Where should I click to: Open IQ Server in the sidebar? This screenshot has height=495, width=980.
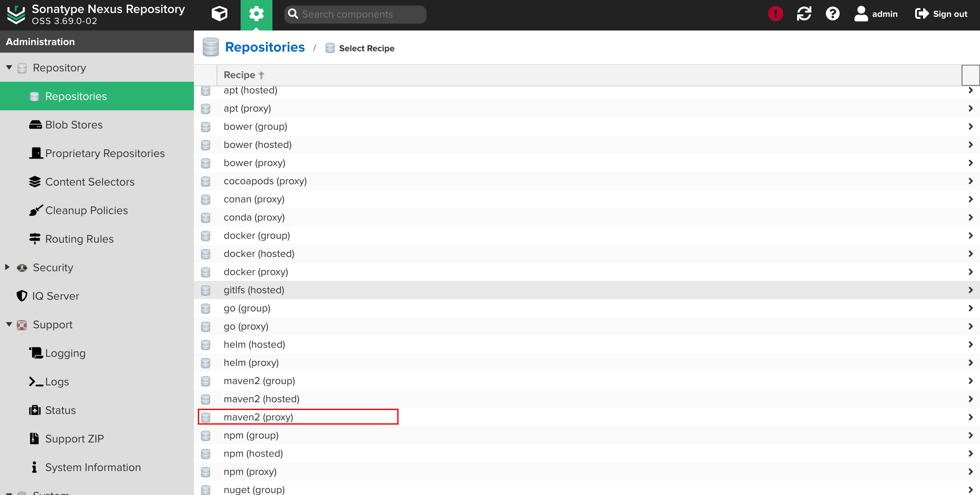point(55,296)
